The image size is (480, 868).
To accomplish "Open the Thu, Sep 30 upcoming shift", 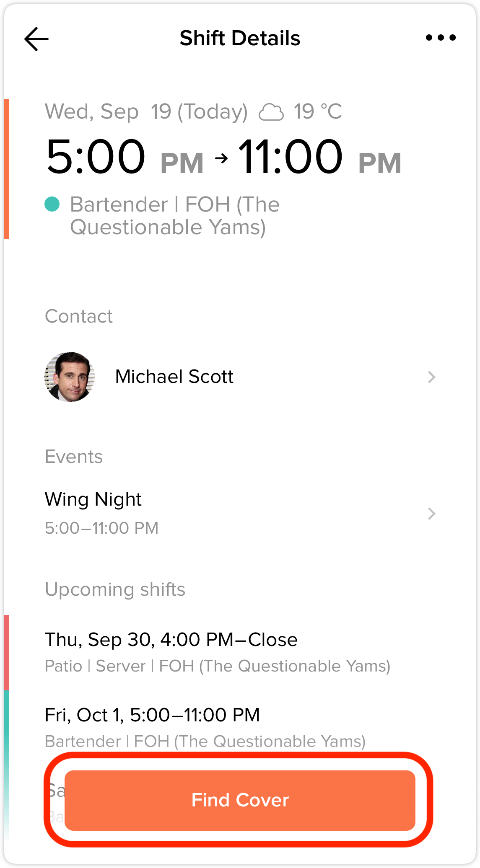I will tap(240, 652).
